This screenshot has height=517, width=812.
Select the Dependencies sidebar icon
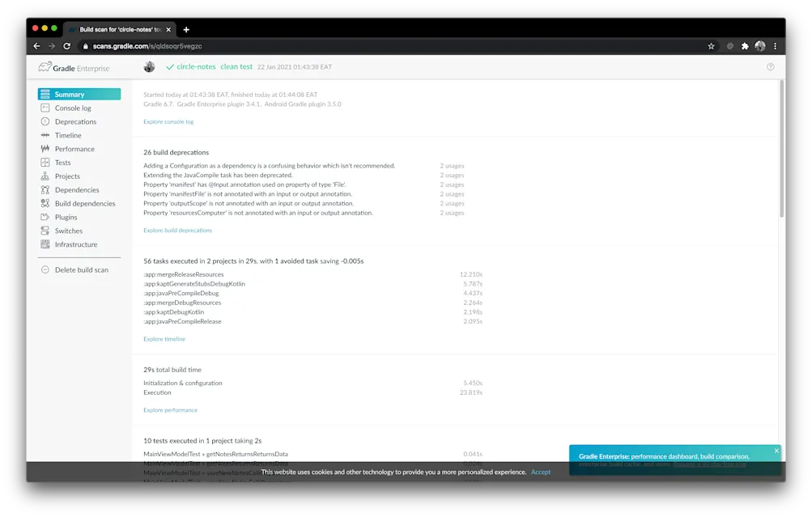click(x=45, y=189)
